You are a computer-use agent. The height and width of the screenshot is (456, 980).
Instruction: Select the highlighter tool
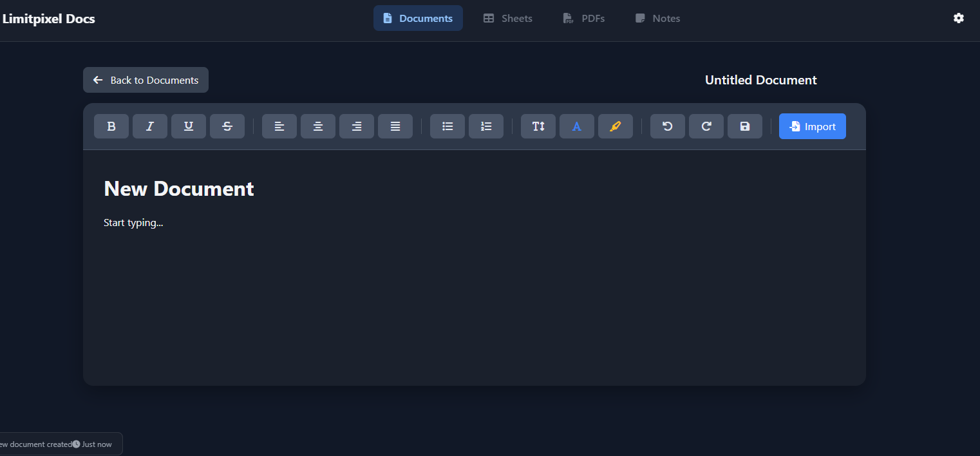coord(615,126)
